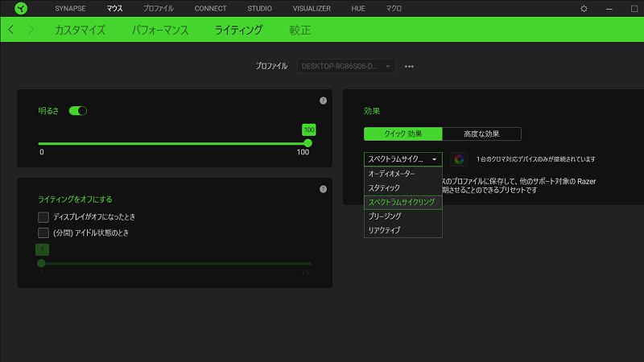Open settings via gear icon
Viewport: 644px width, 362px height.
(x=584, y=9)
